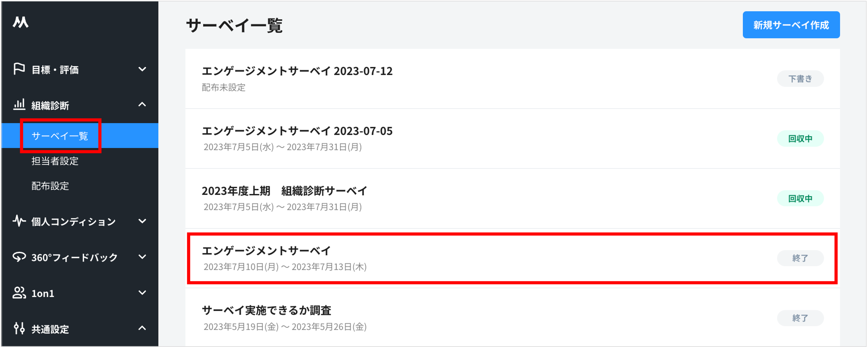Select the pulse icon for 個人コンディション
The height and width of the screenshot is (347, 868).
click(19, 222)
